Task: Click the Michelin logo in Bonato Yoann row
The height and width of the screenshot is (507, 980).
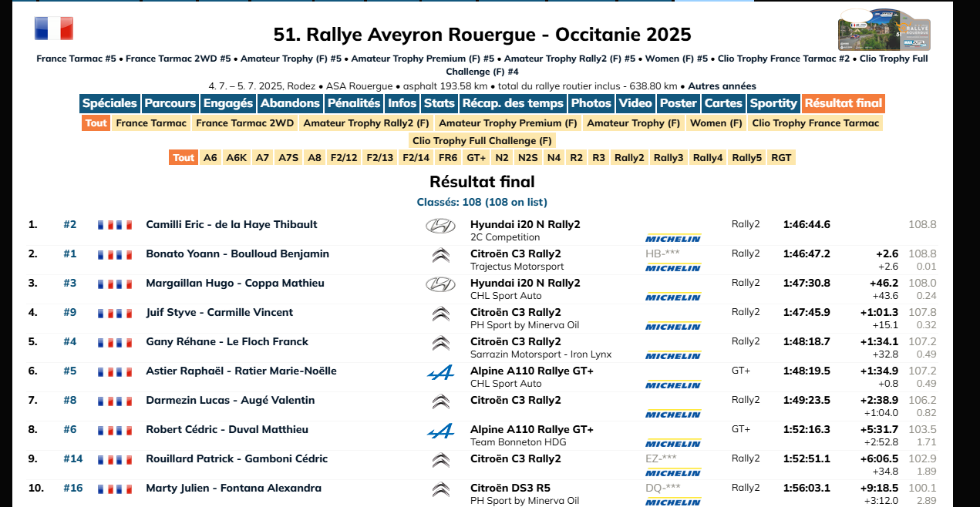Action: pos(673,267)
